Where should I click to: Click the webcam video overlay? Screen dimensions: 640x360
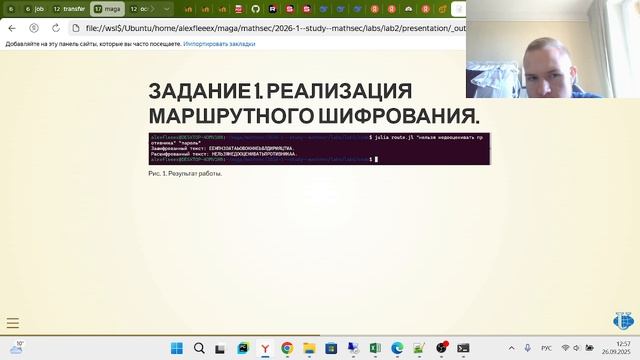(x=553, y=49)
